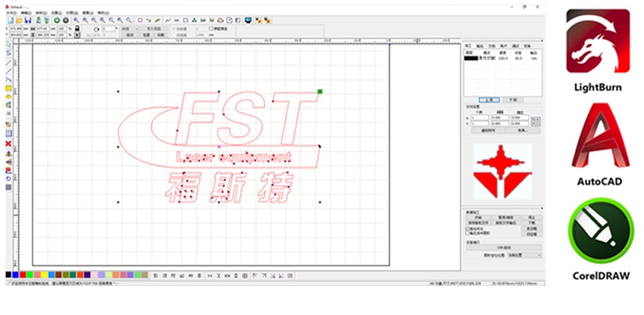Click the rotation angle input field
This screenshot has width=644, height=315.
pyautogui.click(x=109, y=29)
